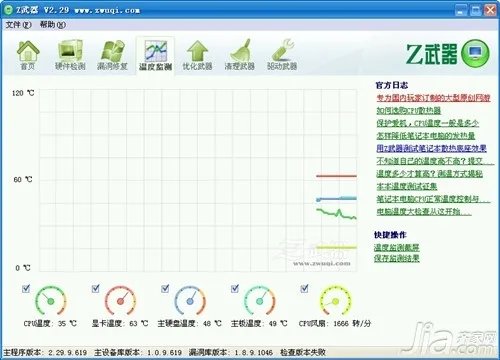Click the 60 ℃ axis label
The width and height of the screenshot is (500, 360).
[23, 180]
